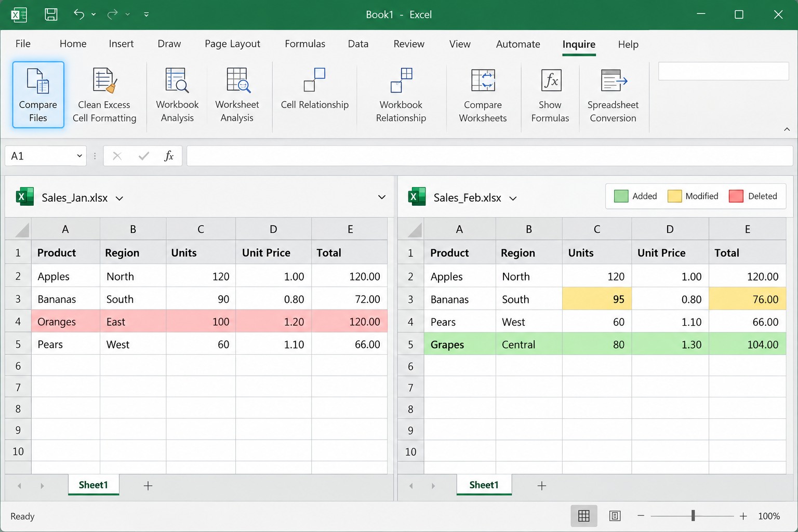Click next sheet arrow in Sales_Feb pane
The height and width of the screenshot is (532, 798).
pos(433,486)
